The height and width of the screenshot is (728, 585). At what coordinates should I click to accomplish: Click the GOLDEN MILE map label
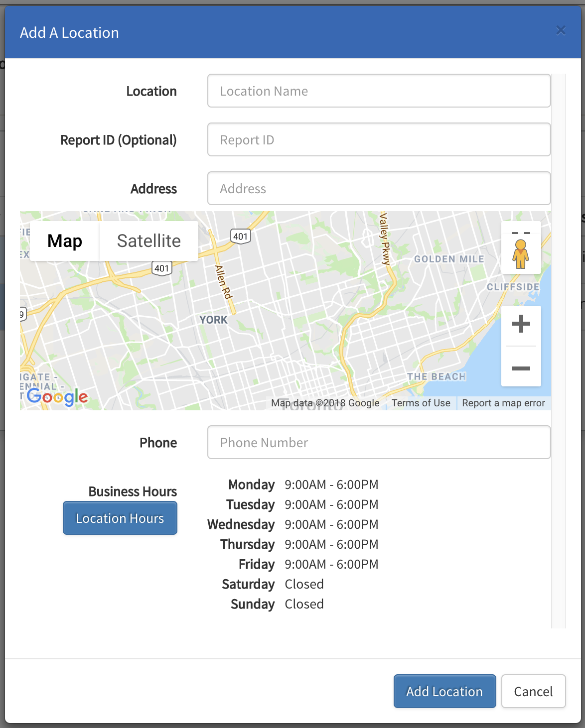click(449, 259)
